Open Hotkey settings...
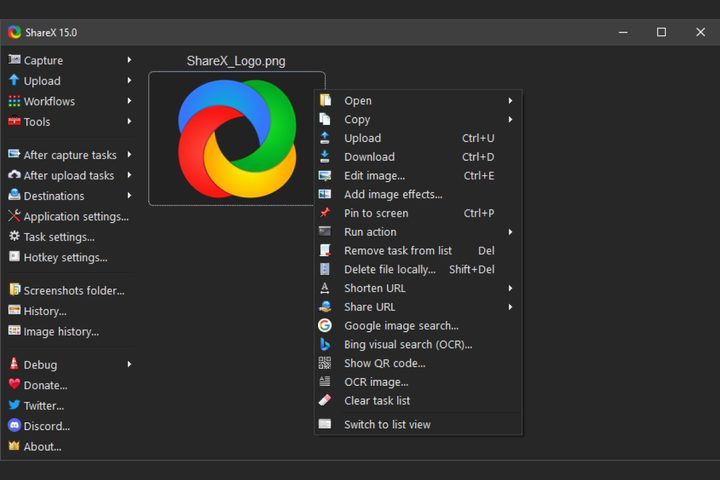720x480 pixels. (x=65, y=258)
